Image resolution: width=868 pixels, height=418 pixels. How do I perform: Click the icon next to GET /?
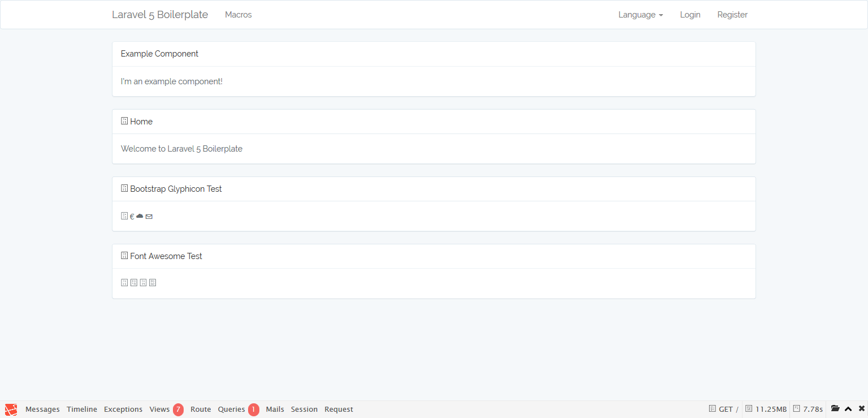tap(712, 409)
